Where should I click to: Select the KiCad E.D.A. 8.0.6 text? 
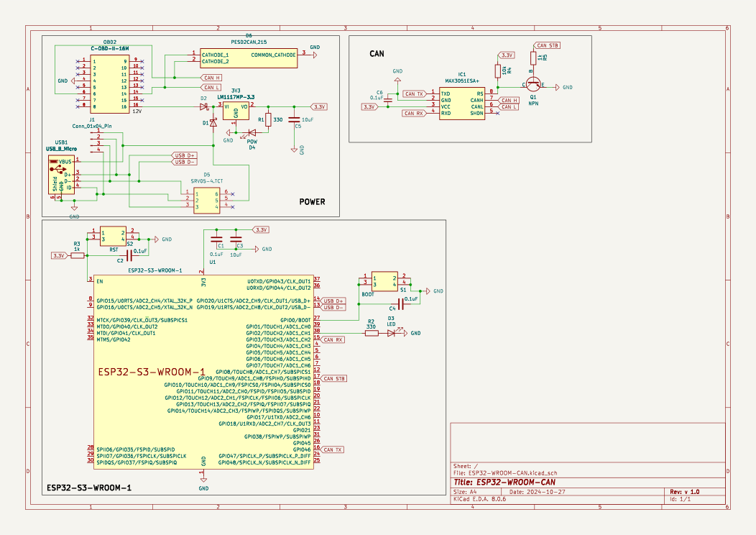point(480,499)
